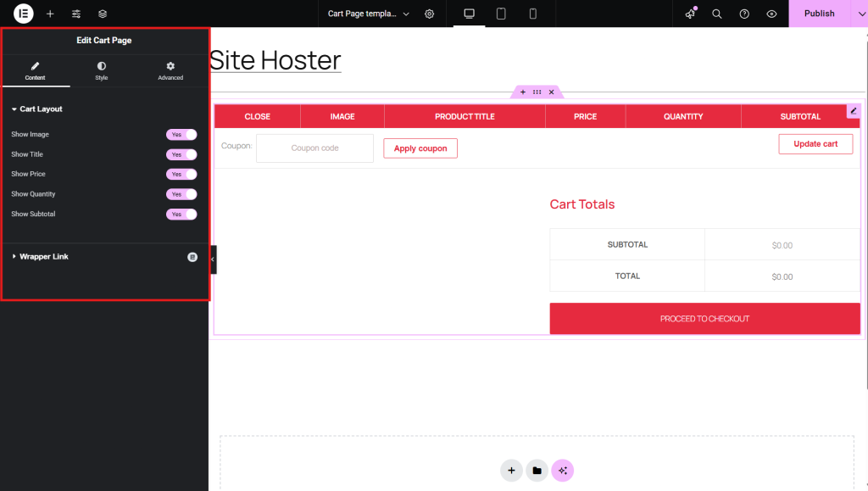Open the Advanced tab
Viewport: 868px width, 491px height.
tap(170, 72)
